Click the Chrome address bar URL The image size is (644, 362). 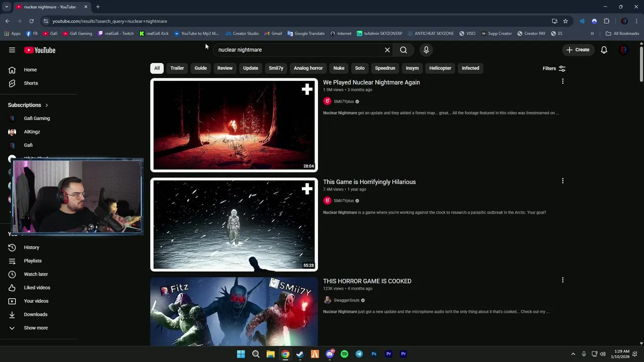(x=110, y=21)
